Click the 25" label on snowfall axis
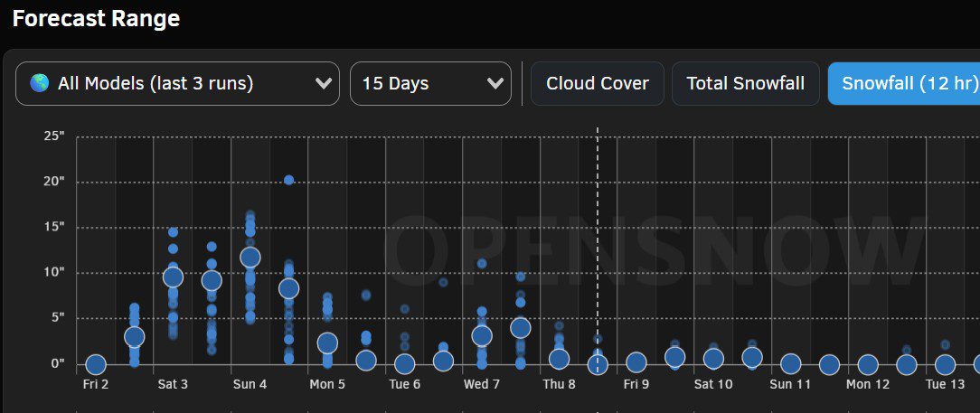 click(x=54, y=136)
